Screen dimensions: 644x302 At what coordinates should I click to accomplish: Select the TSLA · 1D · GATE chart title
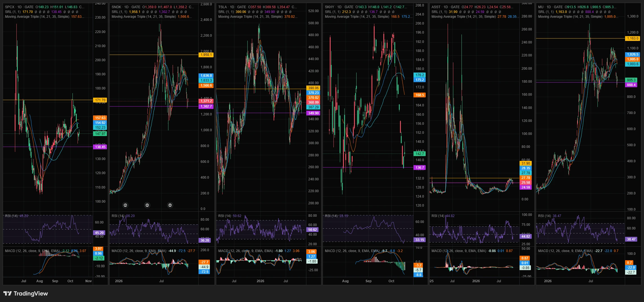click(232, 7)
